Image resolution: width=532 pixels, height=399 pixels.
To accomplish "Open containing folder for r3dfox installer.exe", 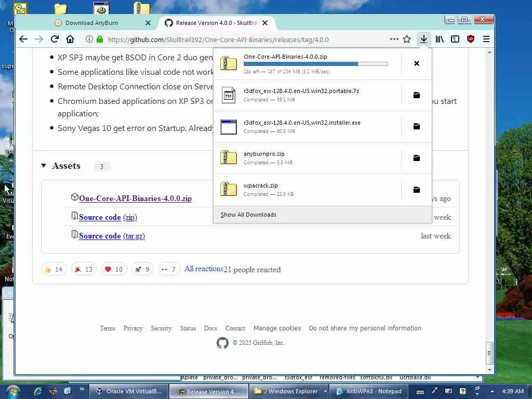I will pyautogui.click(x=417, y=127).
